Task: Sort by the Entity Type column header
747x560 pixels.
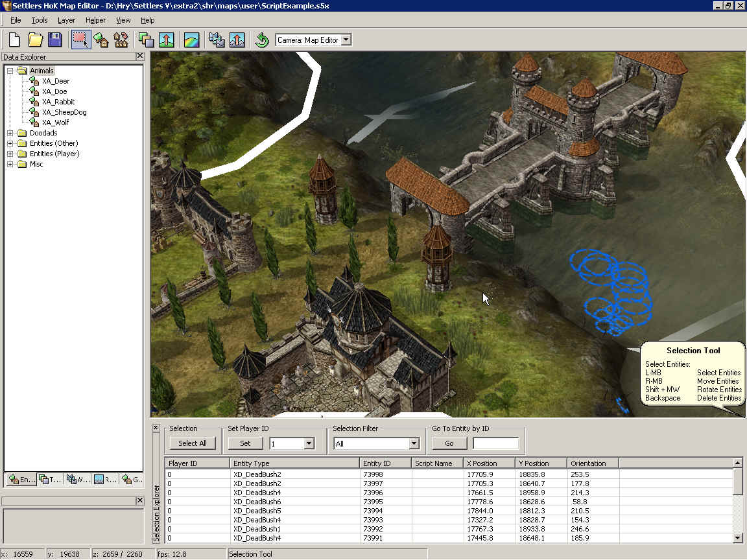Action: pyautogui.click(x=294, y=463)
